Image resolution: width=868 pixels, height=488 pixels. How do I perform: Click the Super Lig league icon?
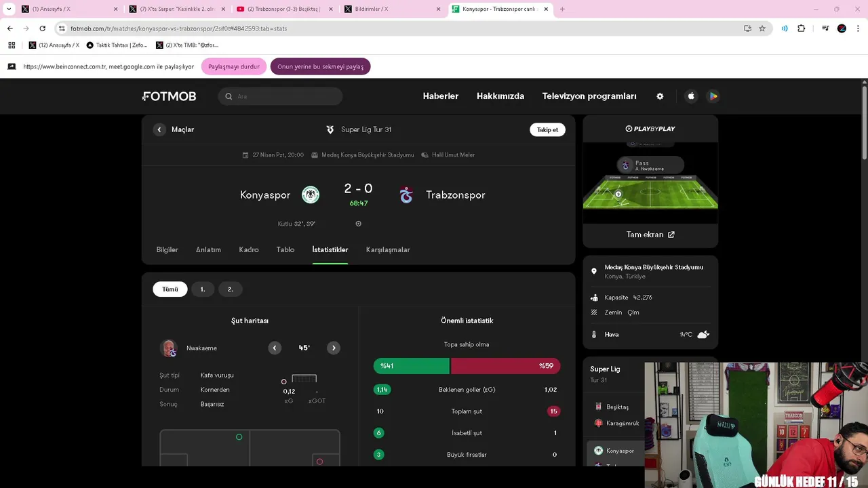click(330, 129)
